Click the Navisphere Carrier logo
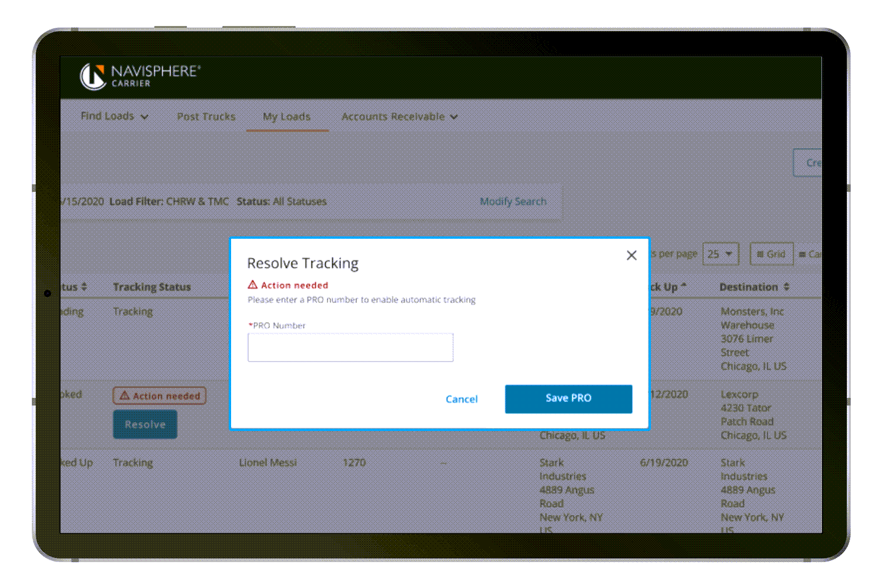This screenshot has height=588, width=882. click(x=140, y=76)
